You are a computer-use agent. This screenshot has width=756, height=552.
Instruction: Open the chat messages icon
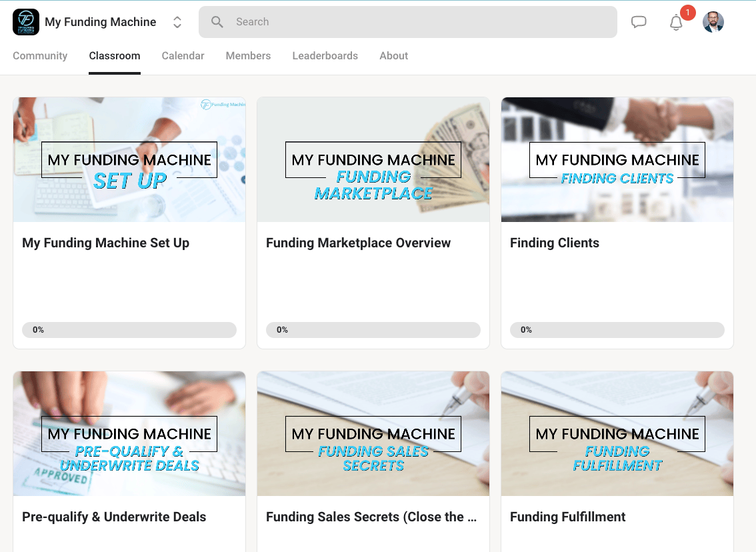coord(639,22)
